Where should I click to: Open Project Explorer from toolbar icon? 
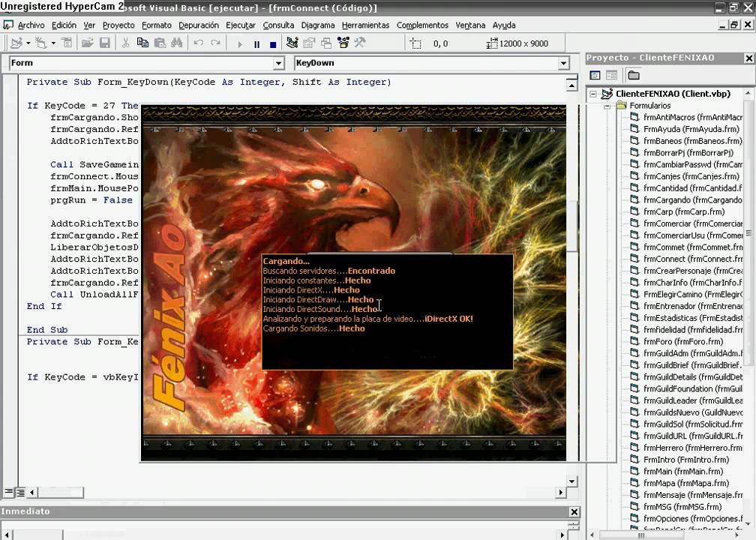(292, 43)
